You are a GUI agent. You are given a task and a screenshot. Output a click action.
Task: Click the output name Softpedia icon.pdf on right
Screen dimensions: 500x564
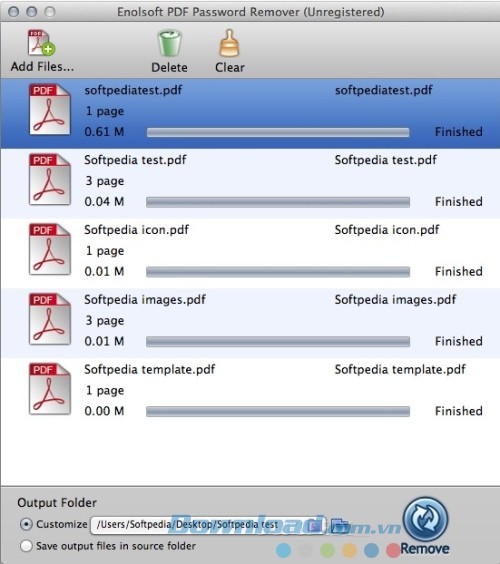pos(387,229)
